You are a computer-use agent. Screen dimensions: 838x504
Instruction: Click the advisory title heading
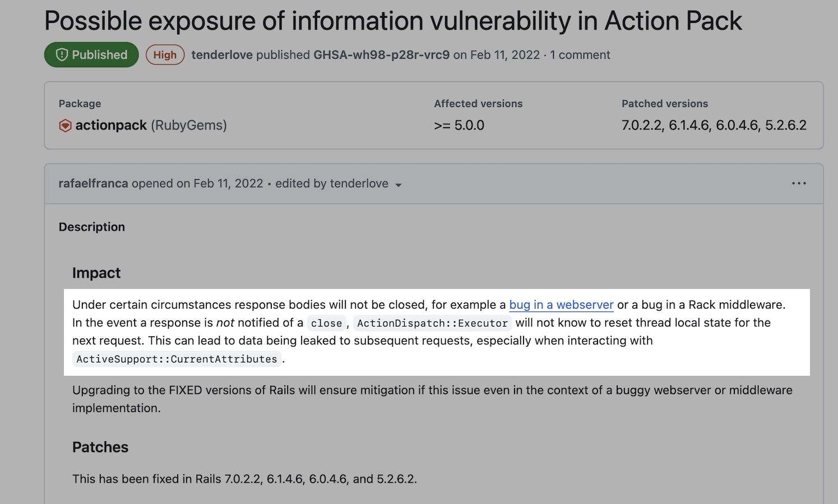pos(393,21)
